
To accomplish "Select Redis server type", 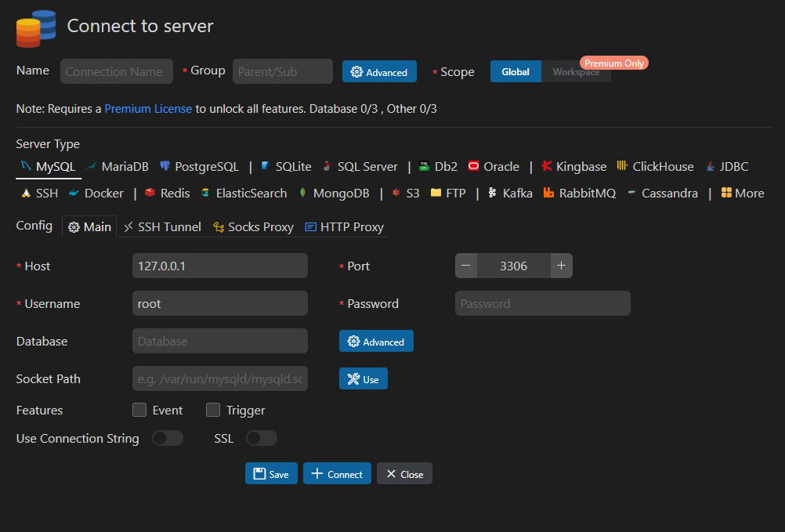I will coord(167,194).
